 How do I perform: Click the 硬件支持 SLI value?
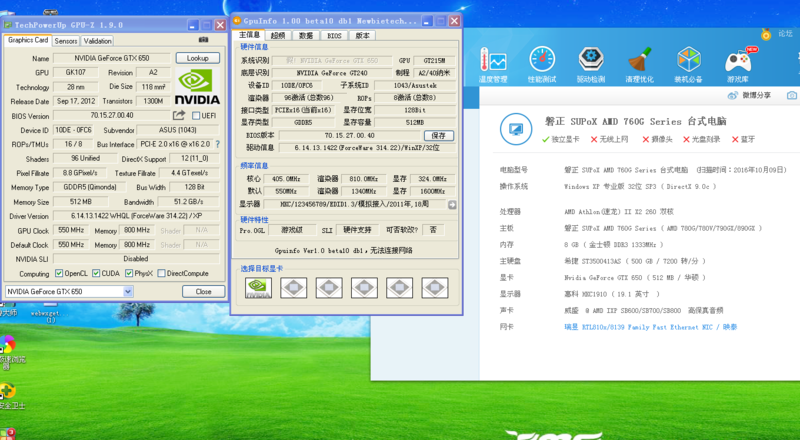coord(357,230)
